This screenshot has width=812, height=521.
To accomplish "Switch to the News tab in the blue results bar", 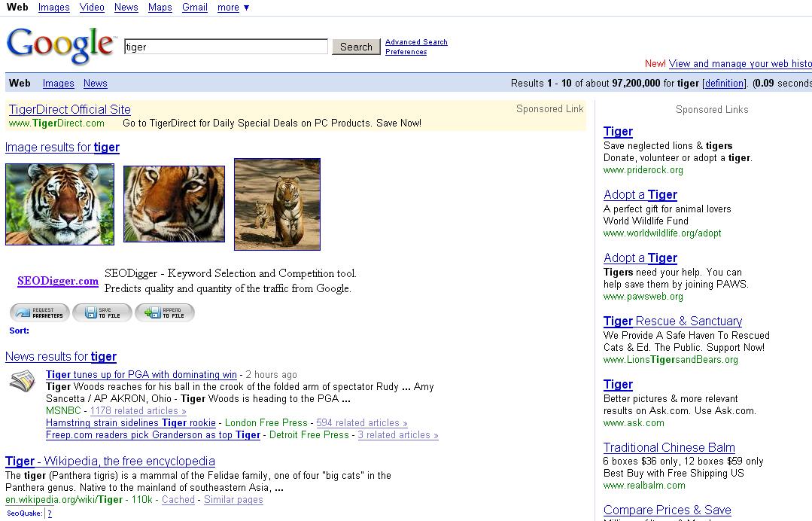I will (96, 84).
